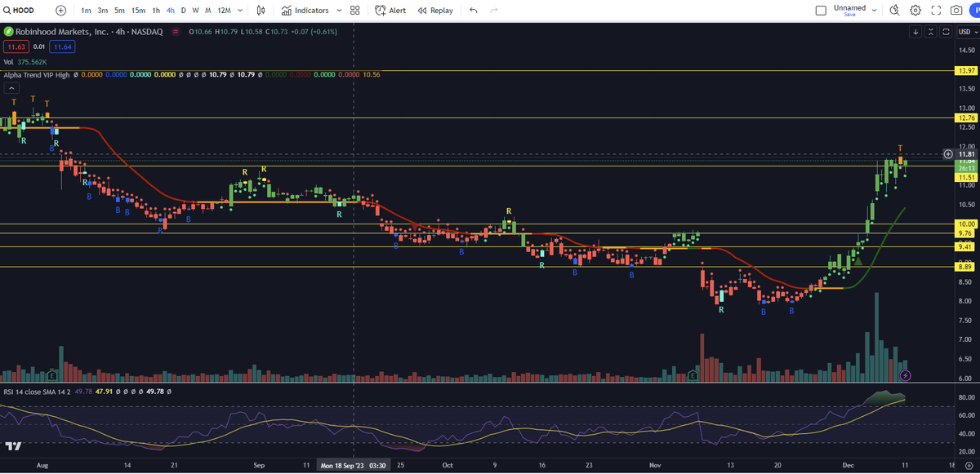Switch chart to Monthly (M) timeframe
The width and height of the screenshot is (980, 474).
208,11
